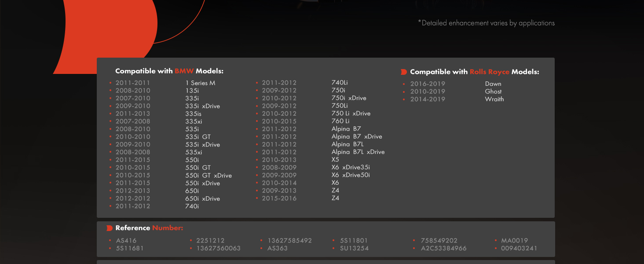Click the "X5" model name
The height and width of the screenshot is (264, 644).
click(x=335, y=160)
